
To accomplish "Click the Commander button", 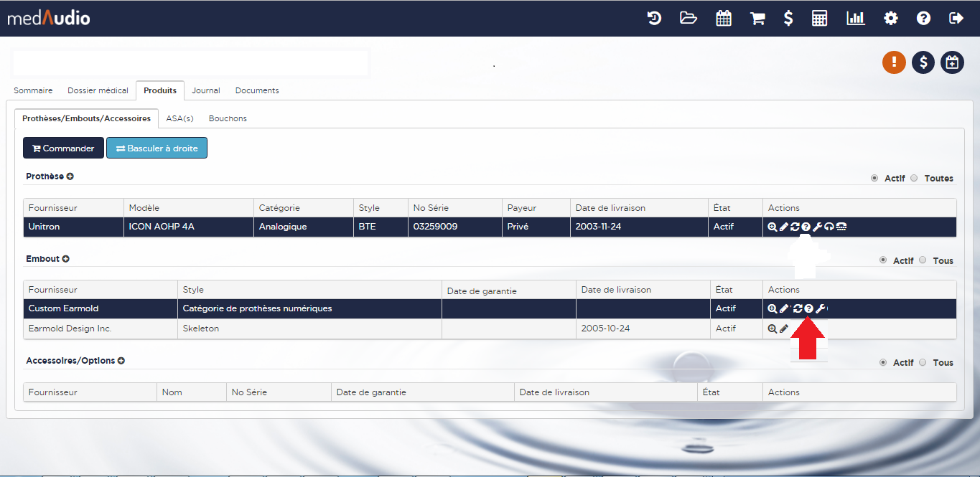I will [x=63, y=148].
